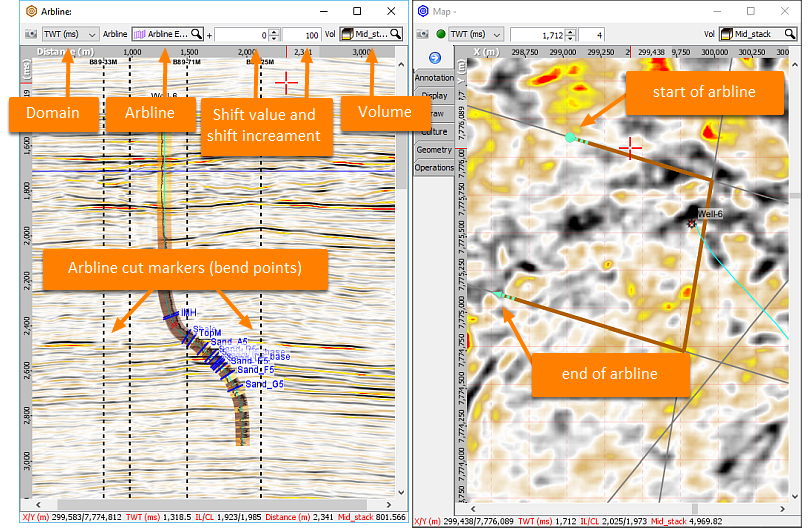The height and width of the screenshot is (528, 812).
Task: Increment the Map TWT value 1,712 stepper
Action: 571,32
